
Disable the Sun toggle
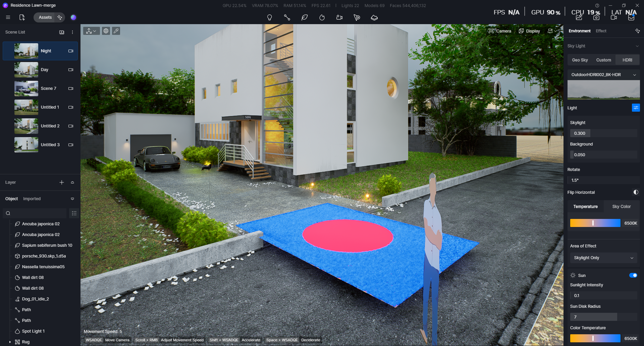(x=633, y=275)
